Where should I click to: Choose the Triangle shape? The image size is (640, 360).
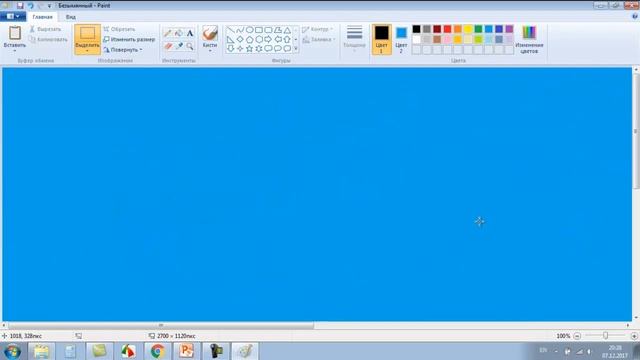[287, 30]
